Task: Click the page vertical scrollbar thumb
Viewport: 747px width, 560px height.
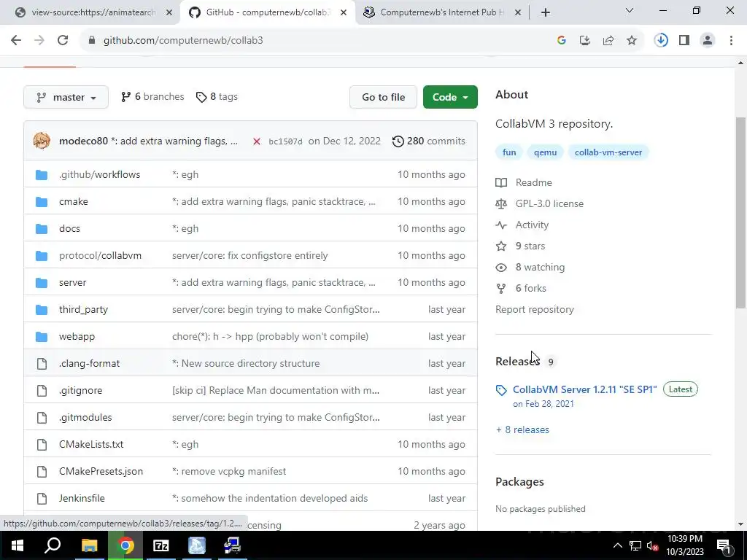Action: click(x=740, y=212)
